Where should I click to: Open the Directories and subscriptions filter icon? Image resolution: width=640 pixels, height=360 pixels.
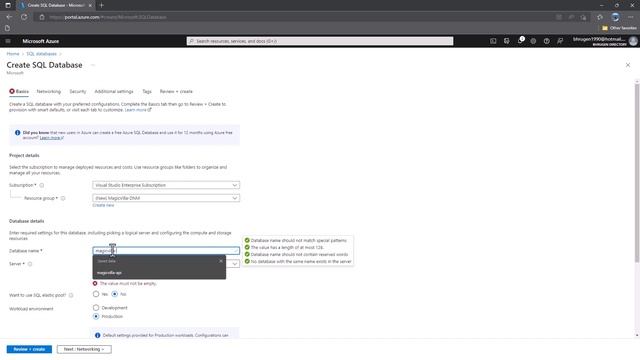click(x=507, y=41)
